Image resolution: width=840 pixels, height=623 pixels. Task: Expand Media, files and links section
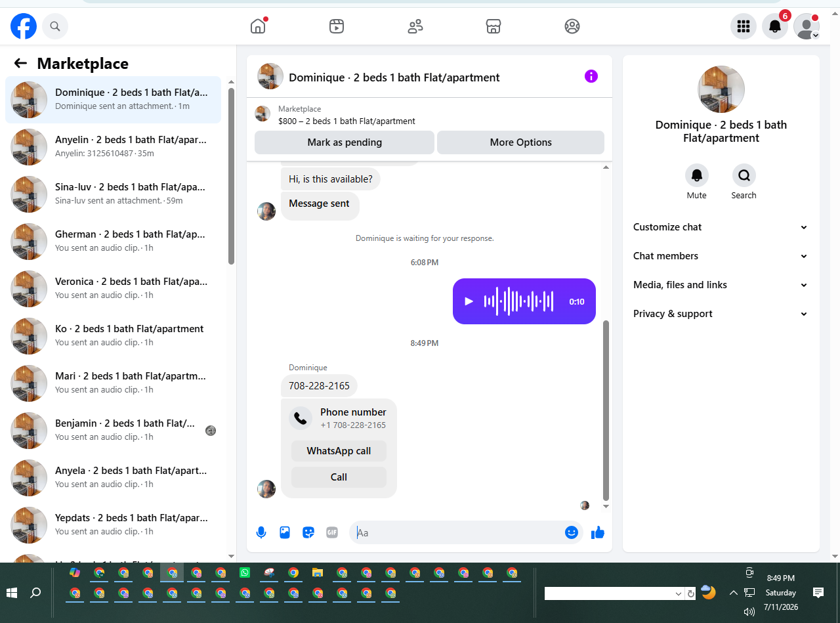pyautogui.click(x=721, y=285)
